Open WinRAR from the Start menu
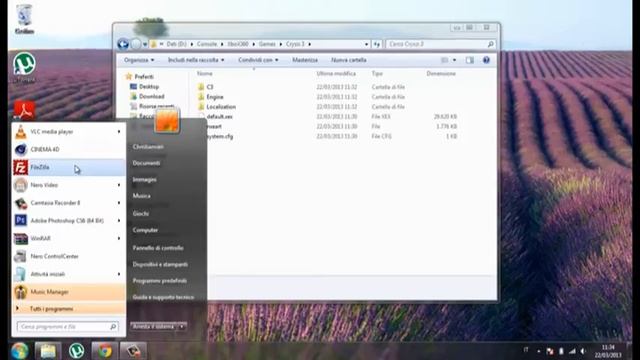This screenshot has height=360, width=640. (68, 238)
